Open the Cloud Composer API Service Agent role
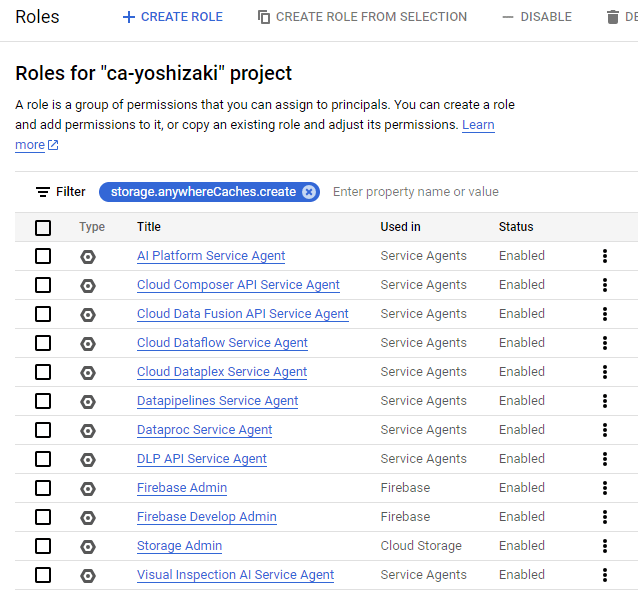 pyautogui.click(x=238, y=285)
